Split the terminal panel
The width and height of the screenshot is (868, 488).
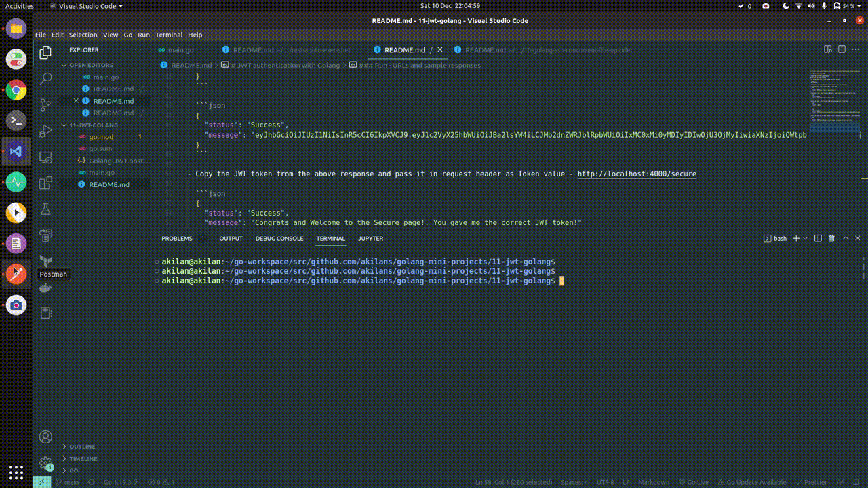pos(818,238)
